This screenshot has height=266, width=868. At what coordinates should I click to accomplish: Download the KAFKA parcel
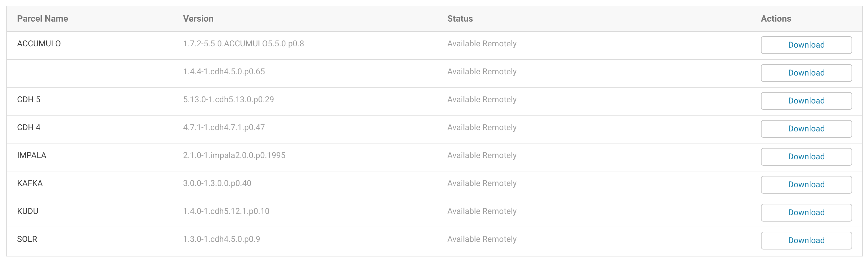click(806, 185)
